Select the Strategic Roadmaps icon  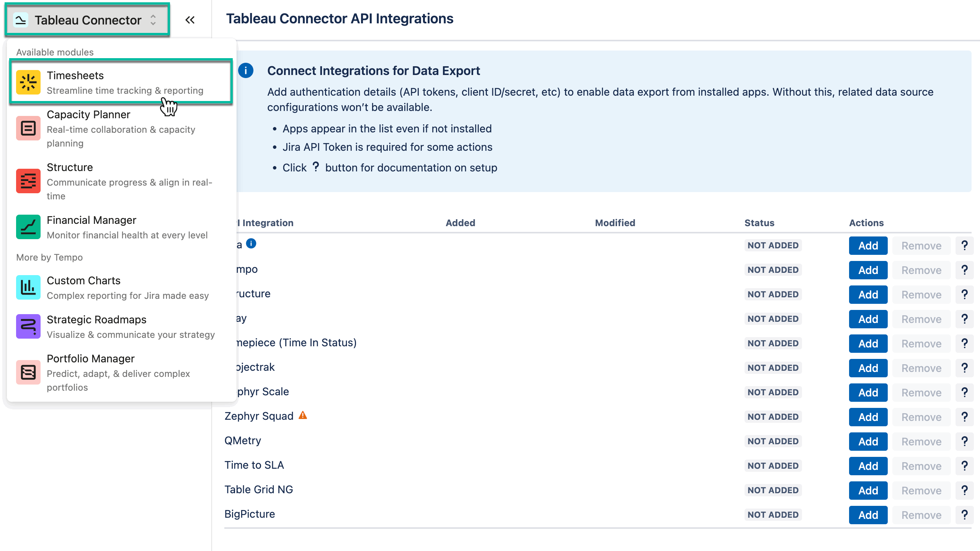[28, 326]
